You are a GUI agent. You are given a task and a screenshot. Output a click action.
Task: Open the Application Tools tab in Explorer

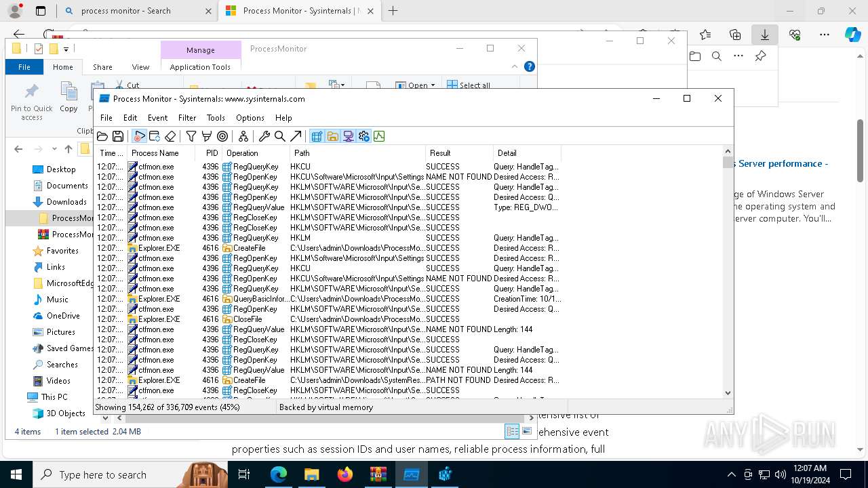pos(200,67)
